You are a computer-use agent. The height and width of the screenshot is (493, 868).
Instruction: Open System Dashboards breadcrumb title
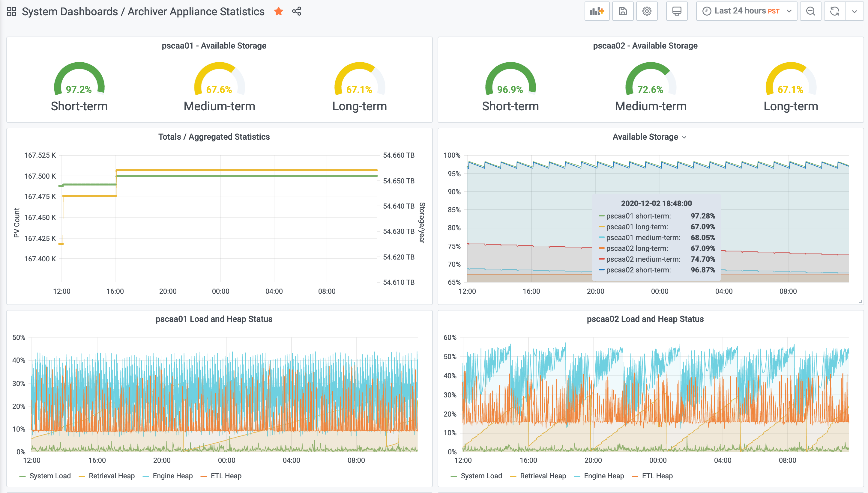pyautogui.click(x=70, y=11)
